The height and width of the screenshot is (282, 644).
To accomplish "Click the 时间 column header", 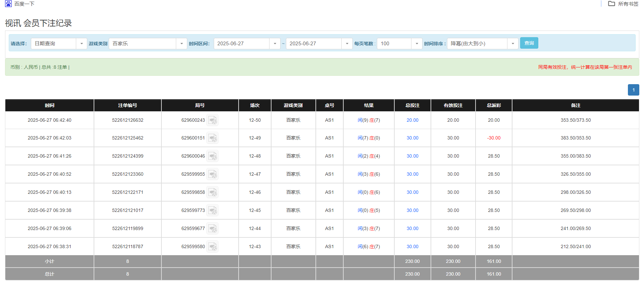I will click(50, 105).
